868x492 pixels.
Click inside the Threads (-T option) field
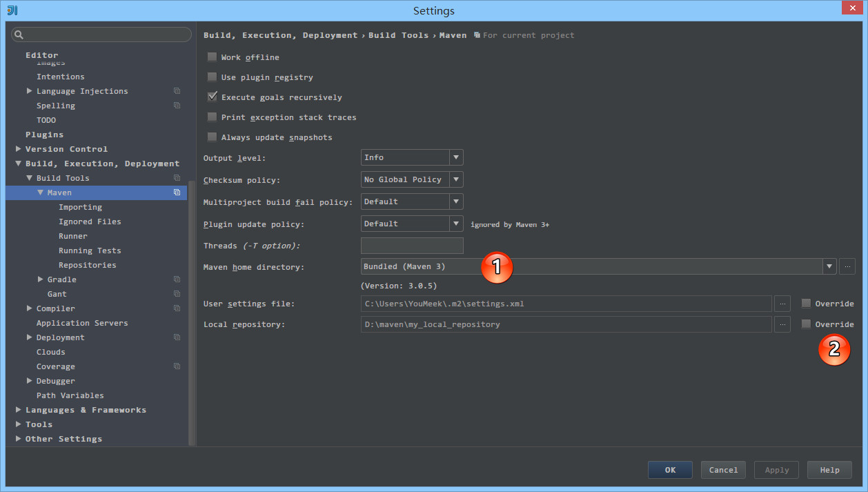click(x=411, y=245)
